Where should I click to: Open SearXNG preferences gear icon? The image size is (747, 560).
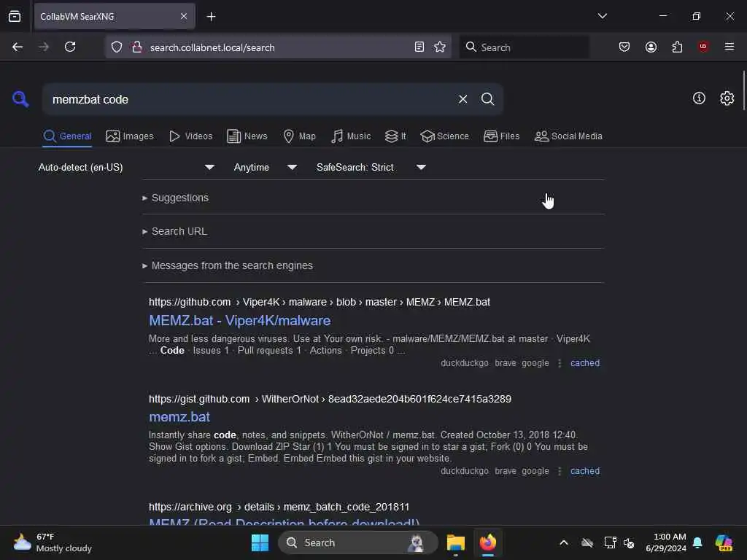tap(727, 98)
